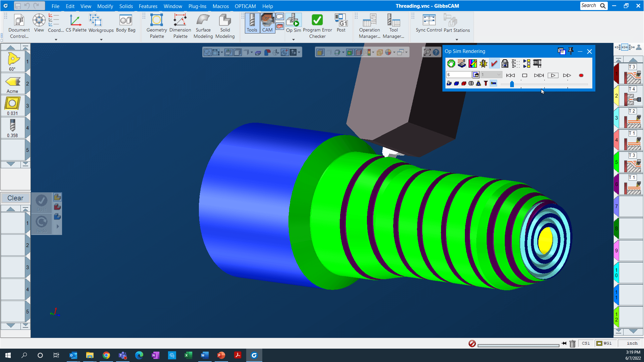Expand the Workgroups dropdown arrow
This screenshot has height=362, width=644.
point(101,40)
